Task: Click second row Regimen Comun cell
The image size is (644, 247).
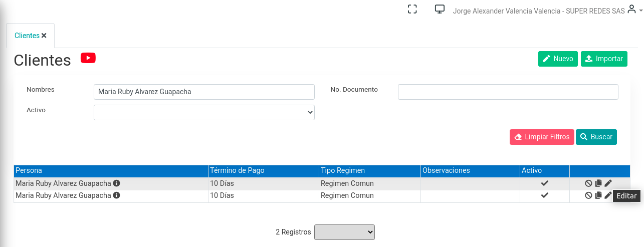Action: [x=370, y=195]
